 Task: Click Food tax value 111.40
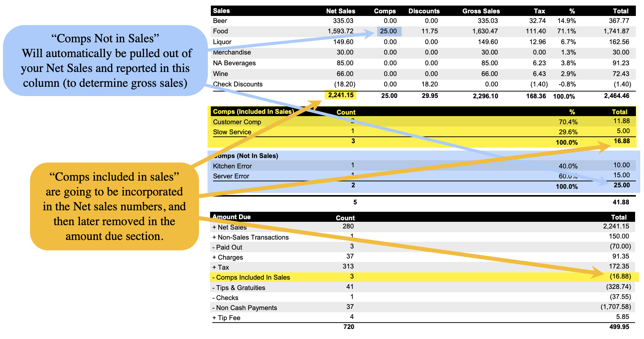tap(536, 31)
